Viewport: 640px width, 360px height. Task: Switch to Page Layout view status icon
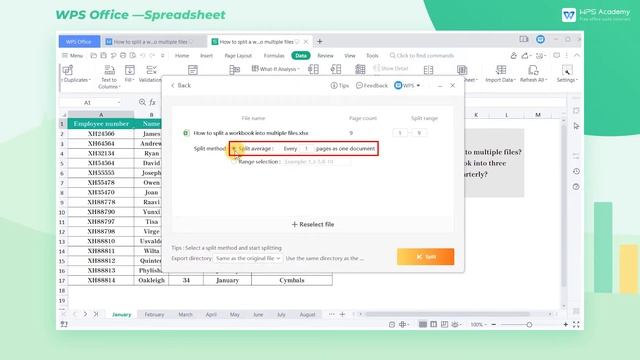[433, 324]
